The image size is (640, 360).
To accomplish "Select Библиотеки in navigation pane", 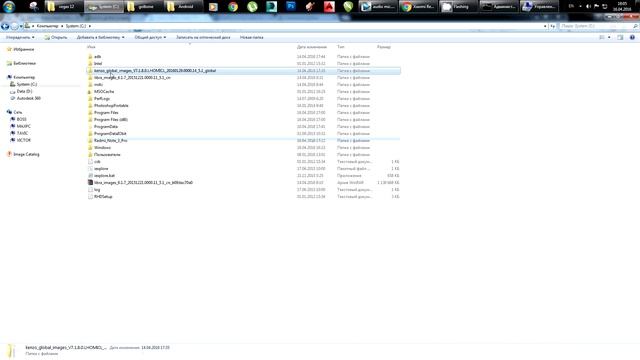I will 24,64.
